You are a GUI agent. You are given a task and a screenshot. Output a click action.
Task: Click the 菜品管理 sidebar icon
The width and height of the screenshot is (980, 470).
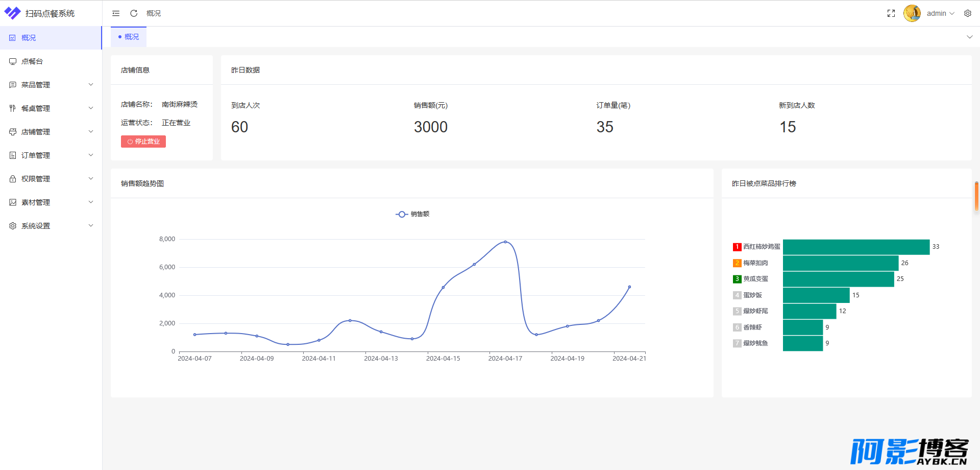click(13, 85)
